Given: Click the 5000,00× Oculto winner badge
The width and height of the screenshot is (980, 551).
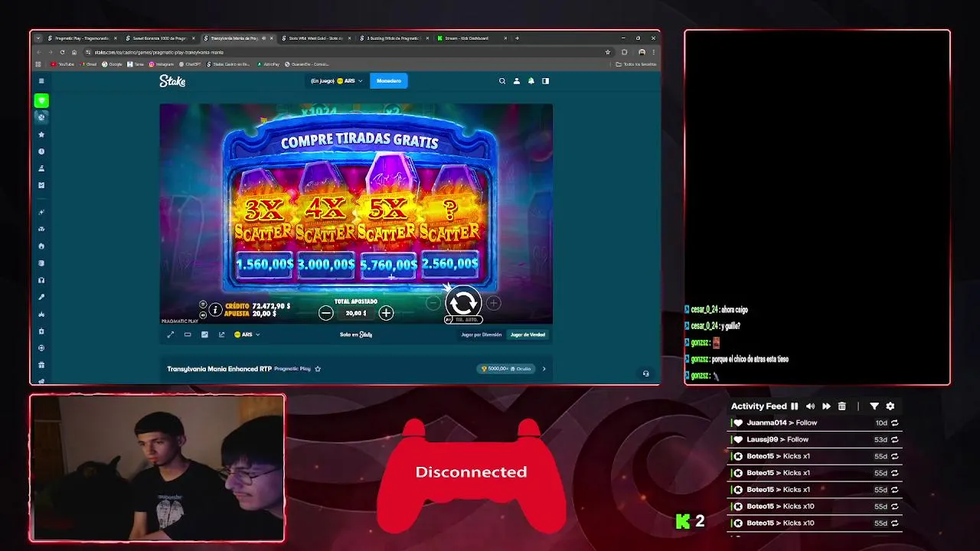Looking at the screenshot, I should 505,369.
